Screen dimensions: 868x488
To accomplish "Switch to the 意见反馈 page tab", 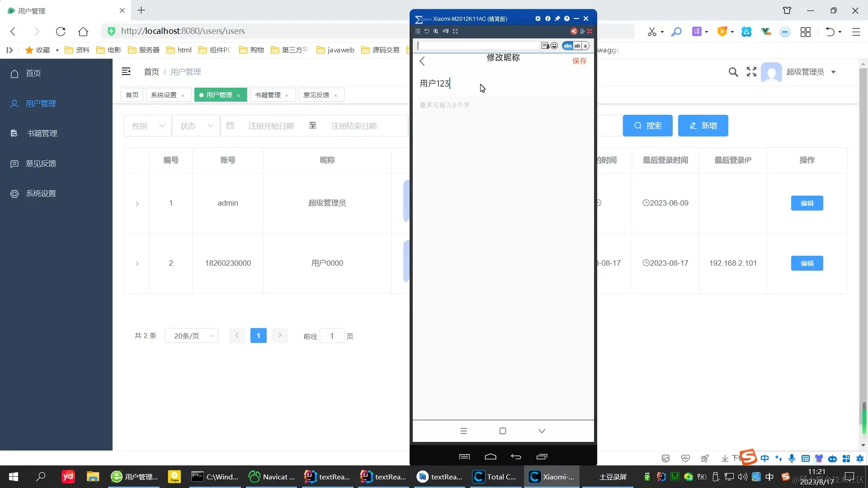I will (x=316, y=95).
